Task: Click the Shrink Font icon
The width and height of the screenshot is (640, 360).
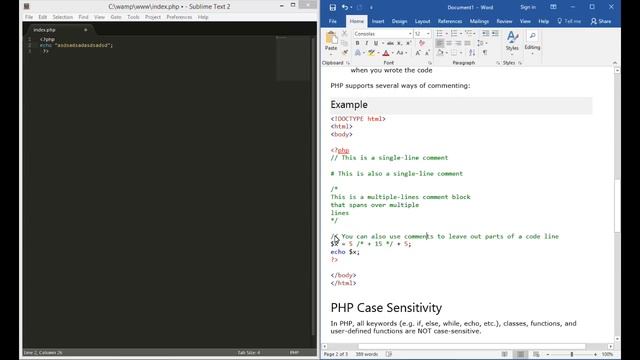Action: click(427, 53)
